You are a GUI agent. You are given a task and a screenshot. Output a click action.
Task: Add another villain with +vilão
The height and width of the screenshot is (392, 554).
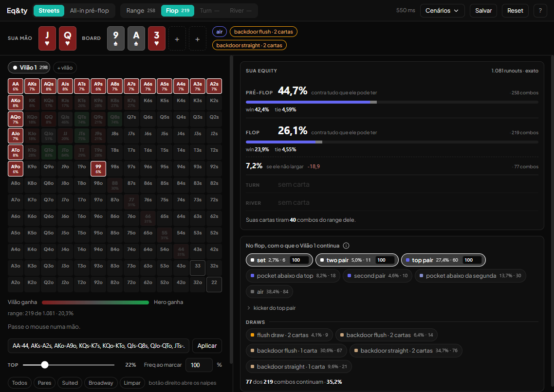click(65, 68)
